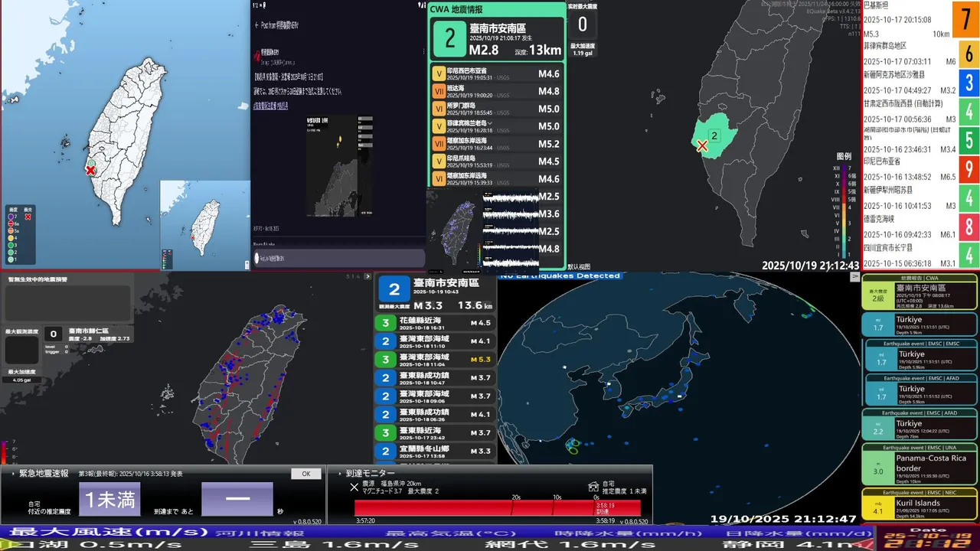Open the embedded map image in the post

click(340, 166)
